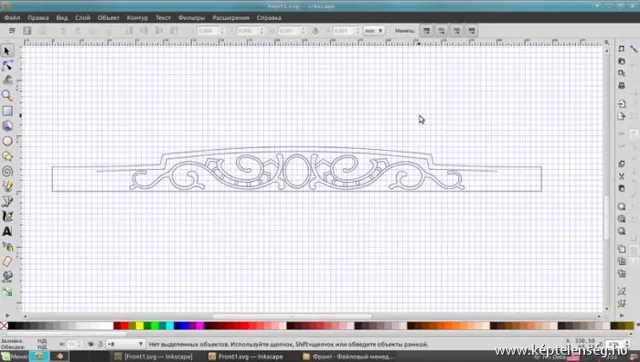Switch to '[Front1.svg — Inkscape]' taskbar window
640x362 pixels.
[153, 357]
